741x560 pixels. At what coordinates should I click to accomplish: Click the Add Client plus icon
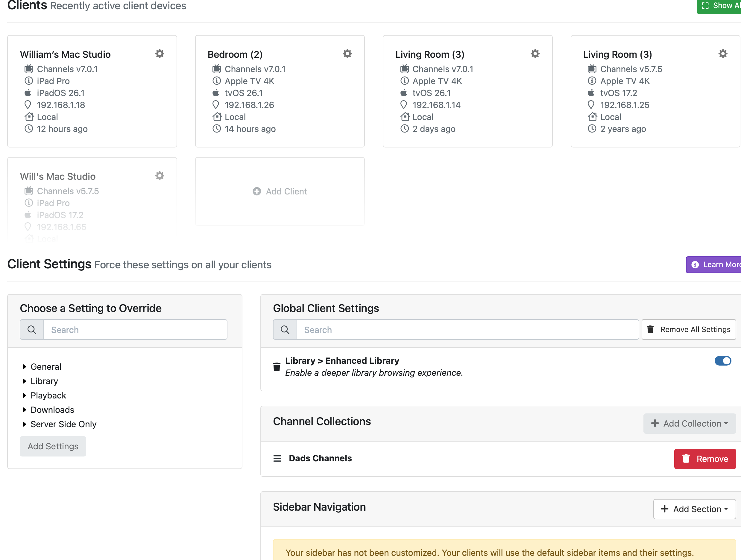(257, 191)
